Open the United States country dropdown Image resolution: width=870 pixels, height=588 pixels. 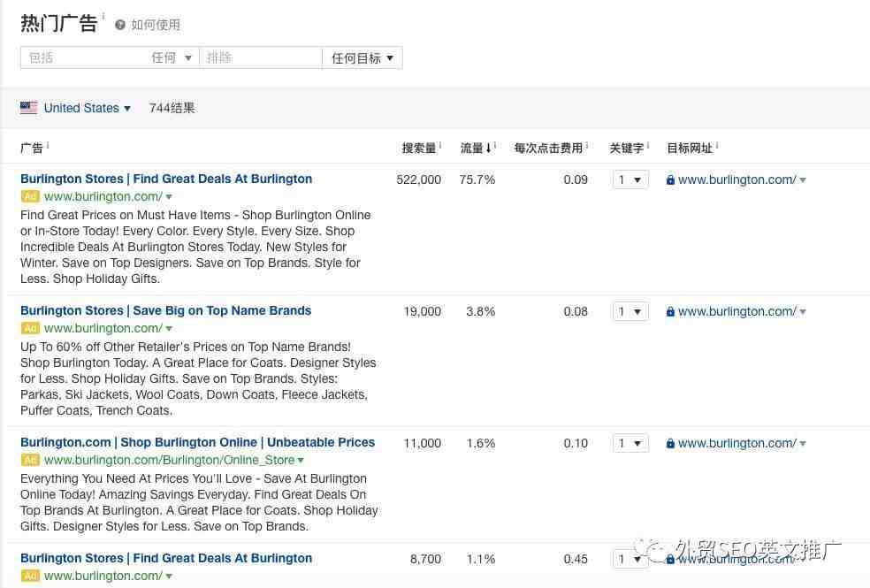(88, 108)
